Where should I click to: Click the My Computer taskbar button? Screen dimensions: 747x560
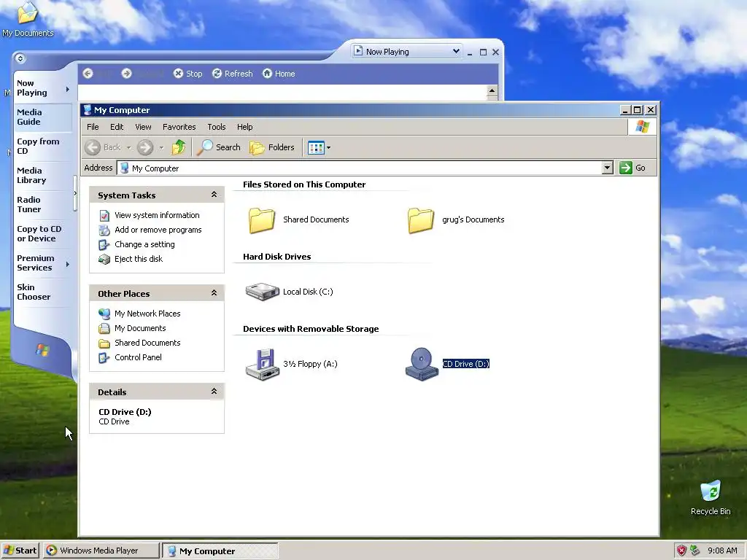pos(220,551)
